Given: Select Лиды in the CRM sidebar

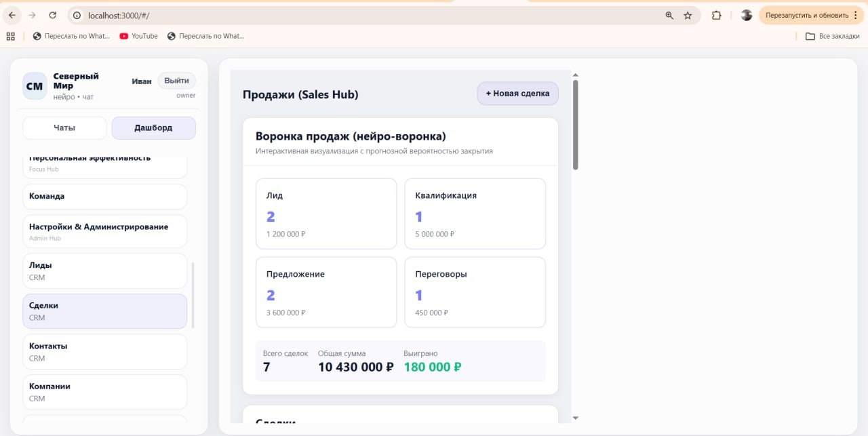Looking at the screenshot, I should 104,271.
